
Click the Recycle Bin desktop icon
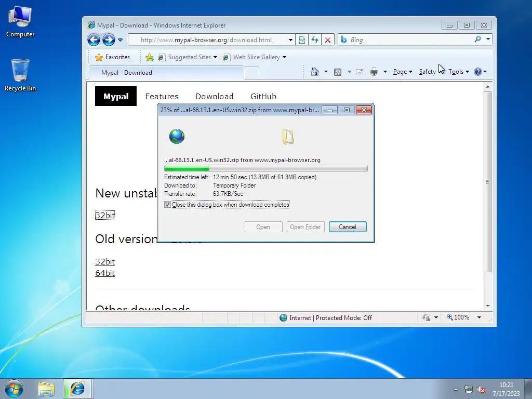coord(20,75)
